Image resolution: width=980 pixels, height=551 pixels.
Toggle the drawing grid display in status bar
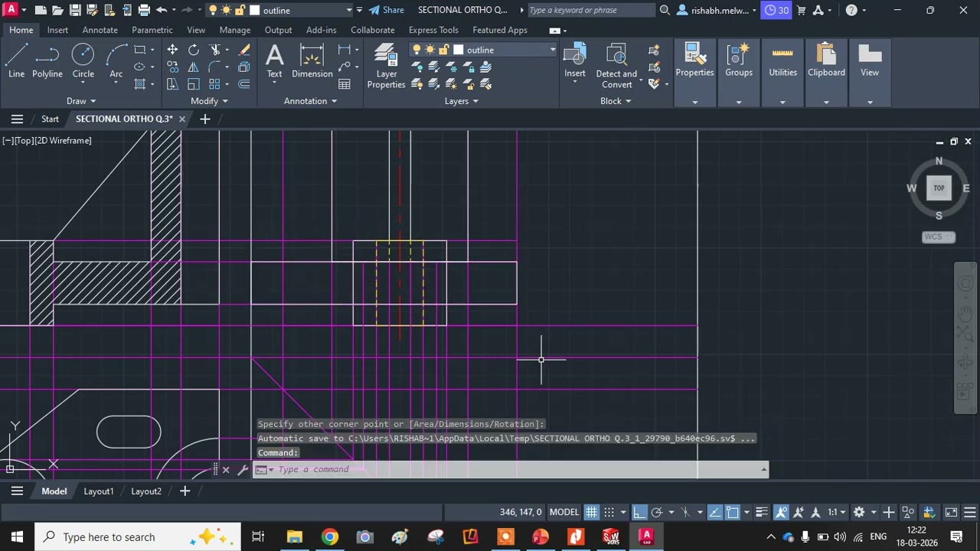pyautogui.click(x=592, y=512)
